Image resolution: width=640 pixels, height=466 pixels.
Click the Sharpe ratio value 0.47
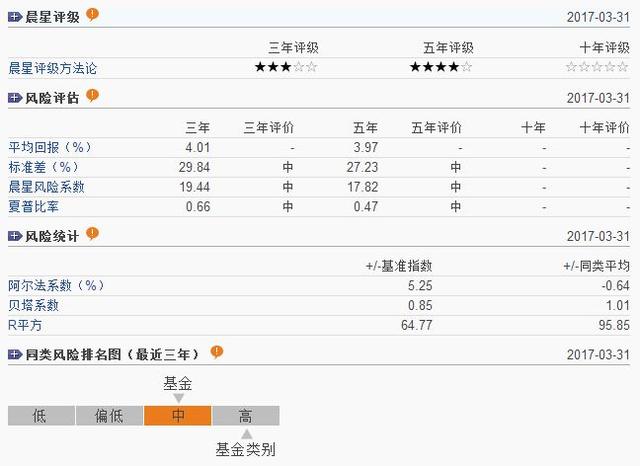(x=366, y=206)
